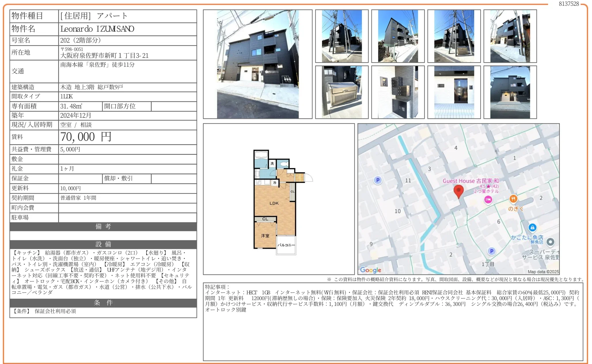Image resolution: width=592 pixels, height=364 pixels.
Task: Click the Map data ©2025 attribution
Action: [543, 272]
